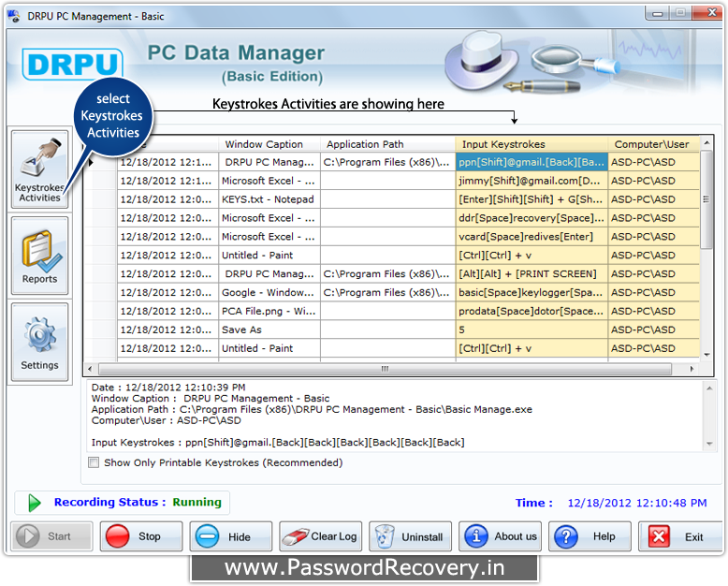
Task: Click the Start recording button
Action: (x=51, y=536)
